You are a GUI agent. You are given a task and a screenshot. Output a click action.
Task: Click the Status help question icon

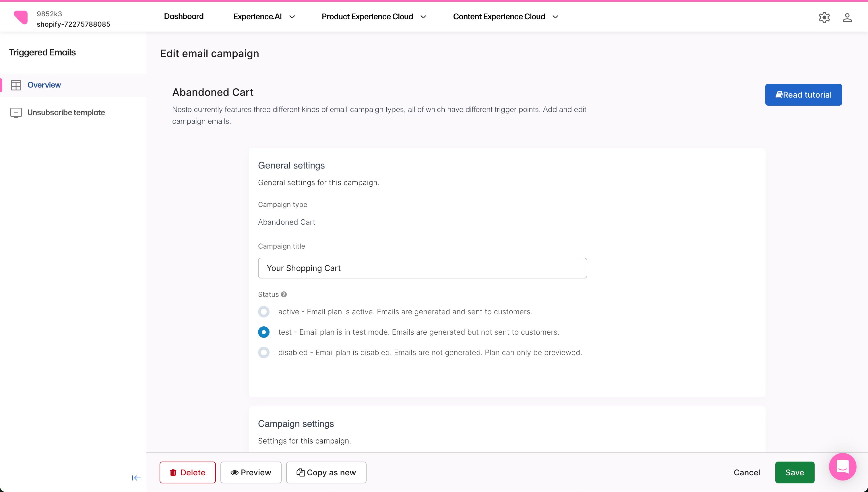click(x=284, y=294)
